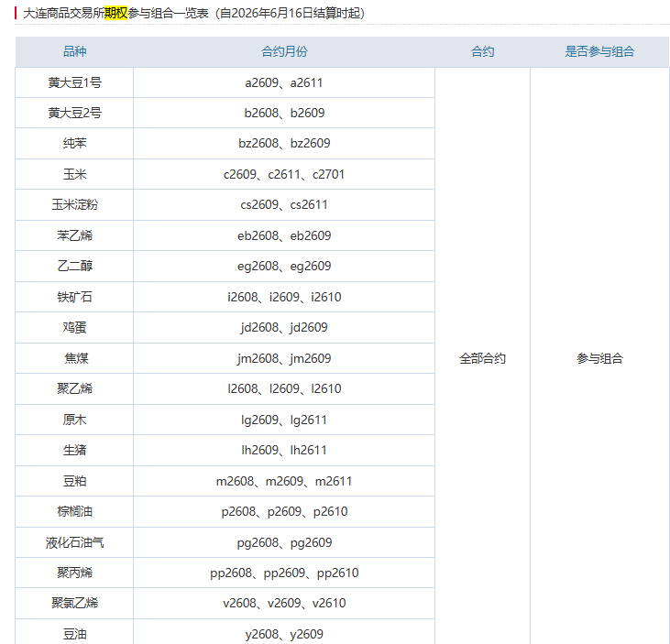
Task: Click the cell eg2608、eg2609
Action: (284, 266)
